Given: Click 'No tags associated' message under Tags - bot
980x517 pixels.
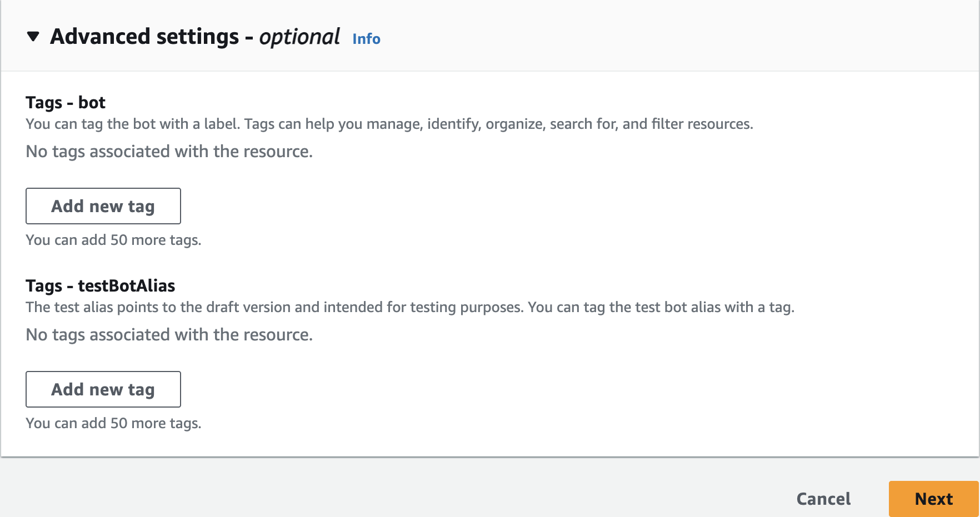Looking at the screenshot, I should [x=169, y=152].
